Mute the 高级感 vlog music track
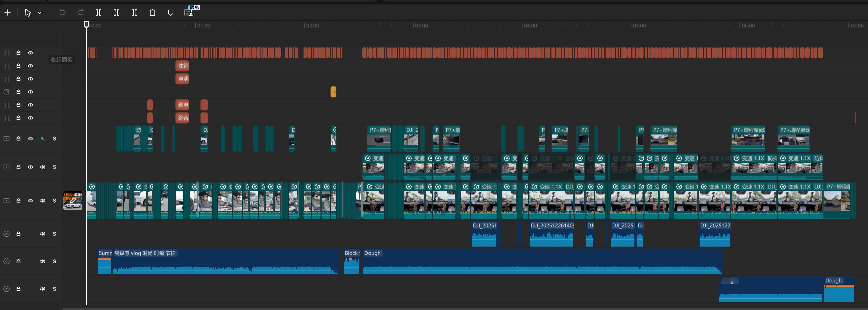This screenshot has width=868, height=310. point(42,261)
